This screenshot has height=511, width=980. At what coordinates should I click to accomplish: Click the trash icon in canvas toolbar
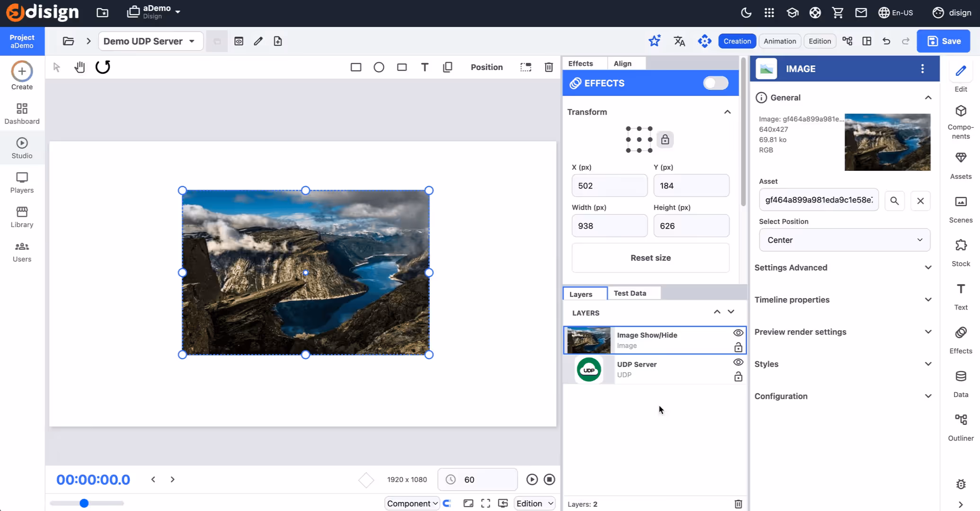548,67
